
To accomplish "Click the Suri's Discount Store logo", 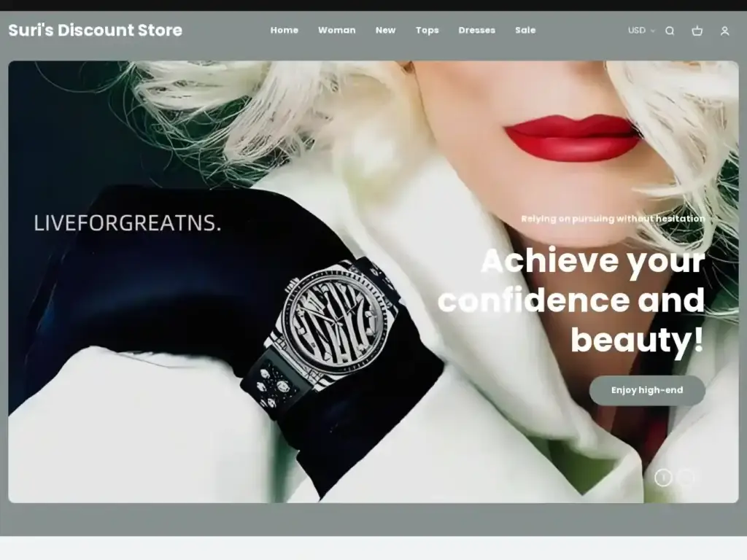I will tap(96, 31).
